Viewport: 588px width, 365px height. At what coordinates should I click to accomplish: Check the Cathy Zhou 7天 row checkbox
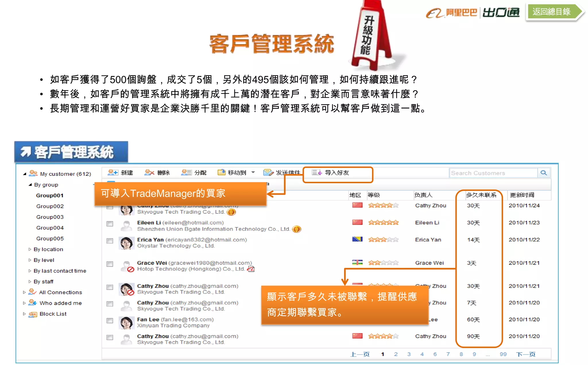(x=110, y=304)
